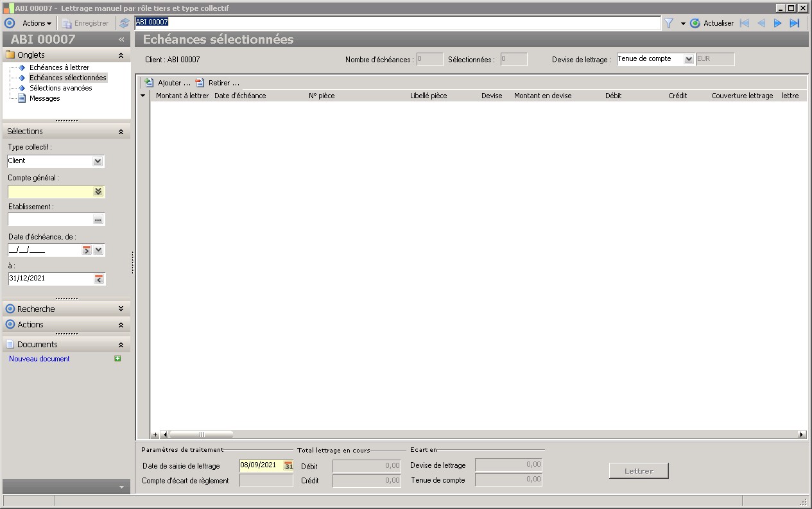
Task: Click the grid scrollbar's left arrow
Action: click(x=164, y=435)
